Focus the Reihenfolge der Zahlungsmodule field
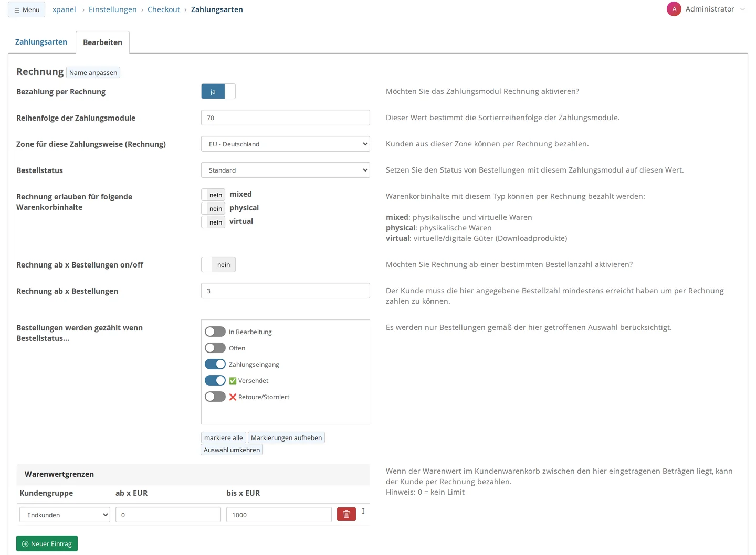This screenshot has width=756, height=555. click(x=286, y=118)
